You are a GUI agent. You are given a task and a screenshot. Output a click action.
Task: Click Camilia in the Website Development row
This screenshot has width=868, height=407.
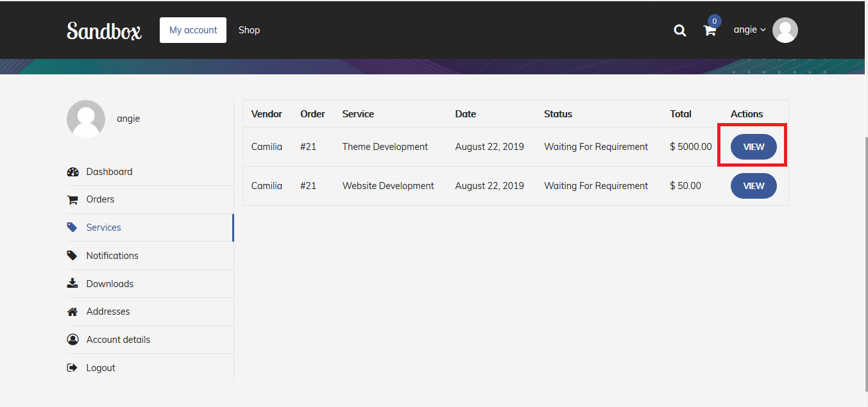(267, 186)
